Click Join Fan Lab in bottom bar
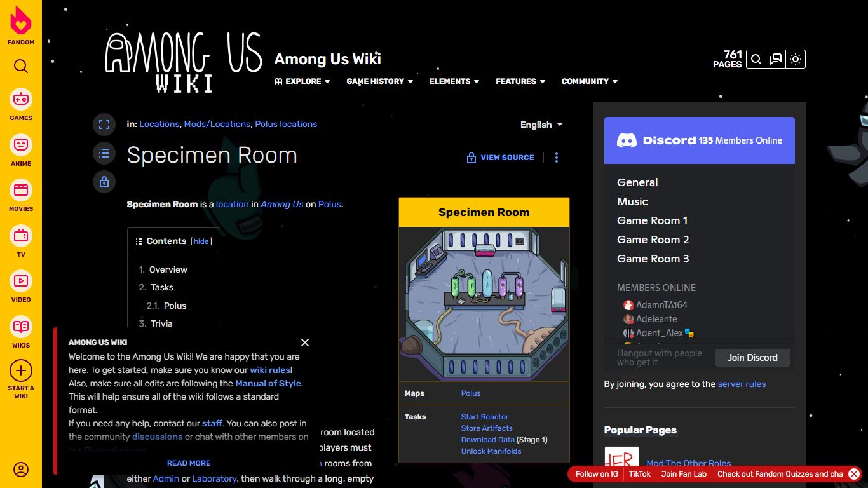Image resolution: width=868 pixels, height=488 pixels. tap(684, 474)
